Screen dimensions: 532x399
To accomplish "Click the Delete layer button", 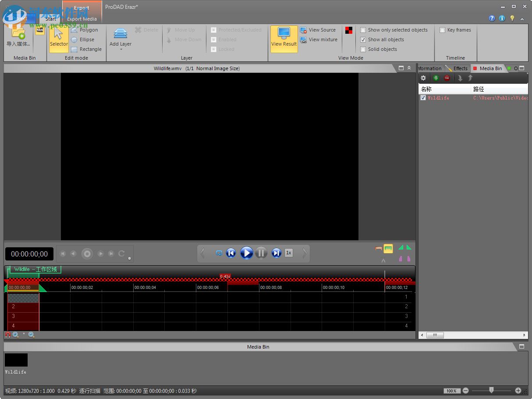I will 147,30.
